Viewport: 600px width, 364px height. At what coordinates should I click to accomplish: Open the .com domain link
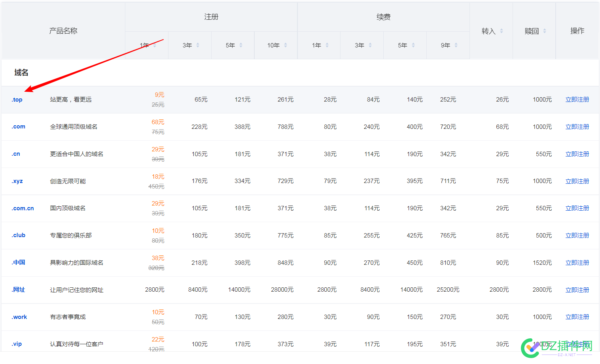click(19, 127)
